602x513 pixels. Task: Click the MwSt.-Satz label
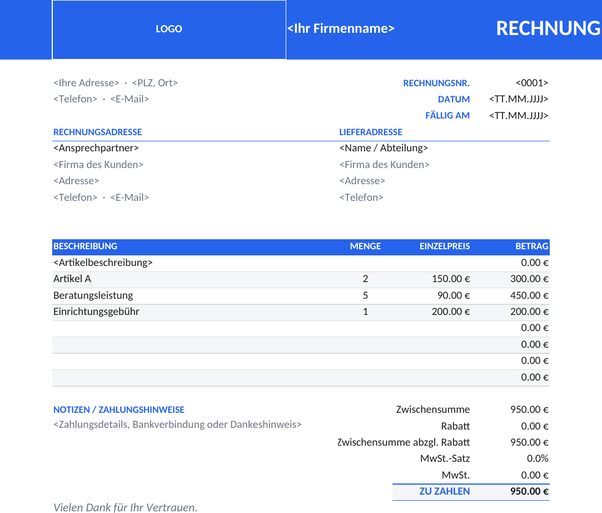point(445,458)
